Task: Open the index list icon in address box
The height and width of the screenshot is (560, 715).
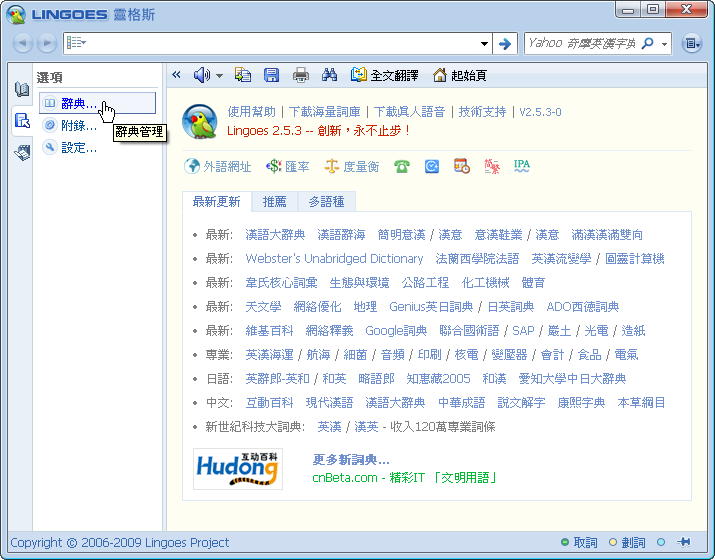Action: 76,43
